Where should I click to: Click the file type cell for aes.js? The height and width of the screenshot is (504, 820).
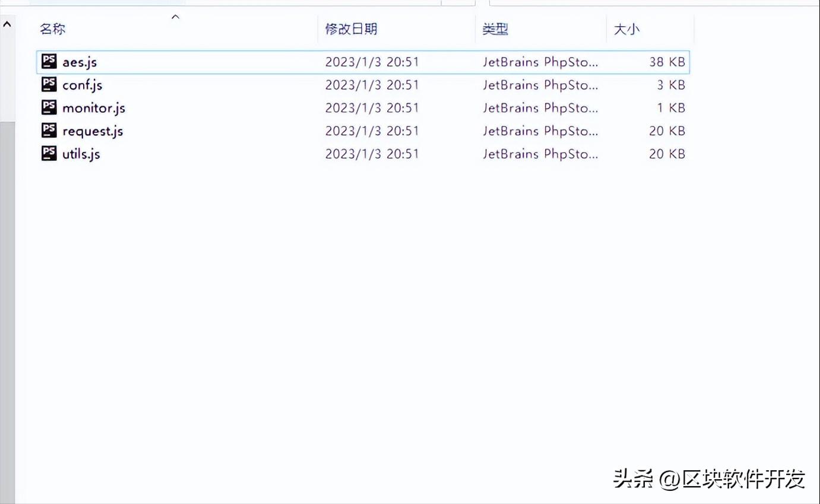[x=540, y=62]
